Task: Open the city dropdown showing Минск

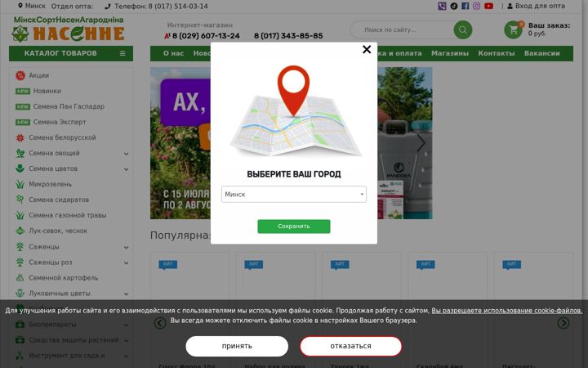Action: [294, 194]
